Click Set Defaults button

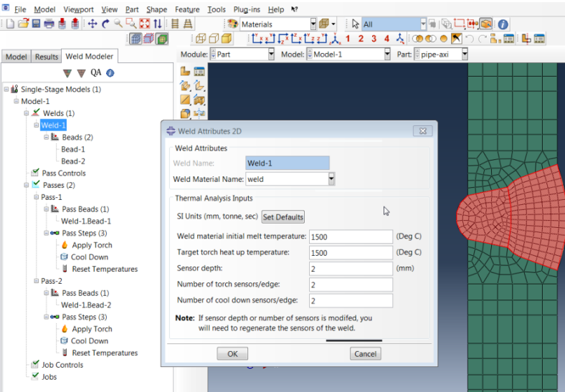coord(283,217)
